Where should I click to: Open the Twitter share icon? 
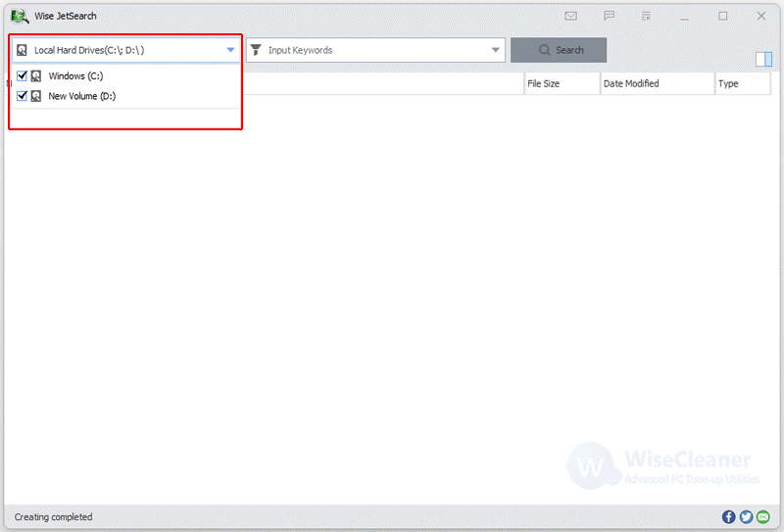click(x=746, y=517)
